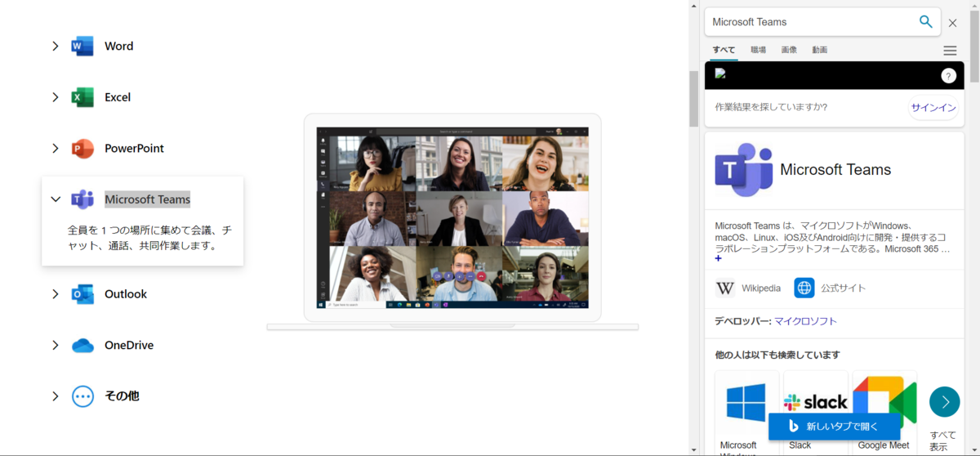
Task: Click the search magnifier icon in sidebar
Action: pos(925,22)
